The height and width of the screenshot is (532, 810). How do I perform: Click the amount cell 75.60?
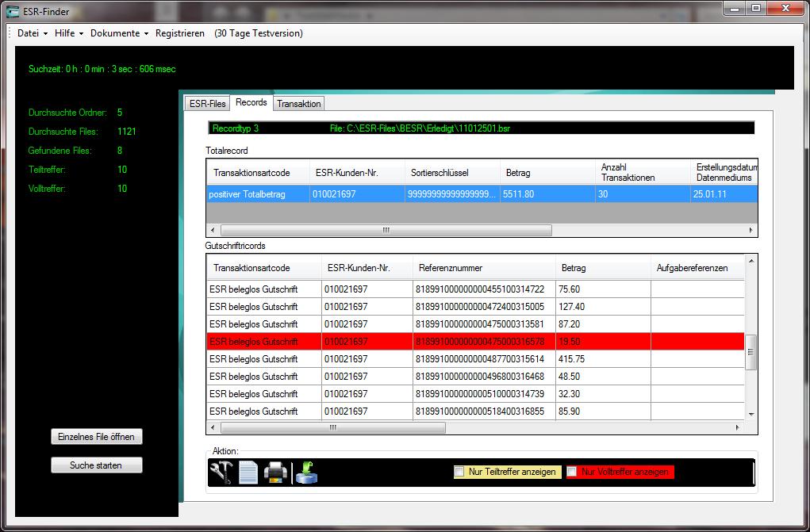[x=603, y=289]
